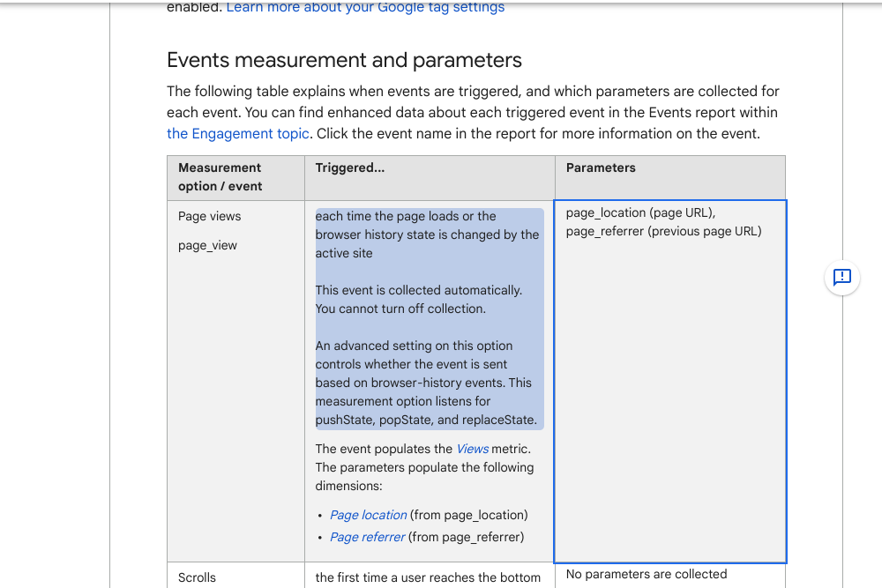The image size is (882, 588).
Task: Click the 'Measurement option / event' column header
Action: [x=235, y=178]
